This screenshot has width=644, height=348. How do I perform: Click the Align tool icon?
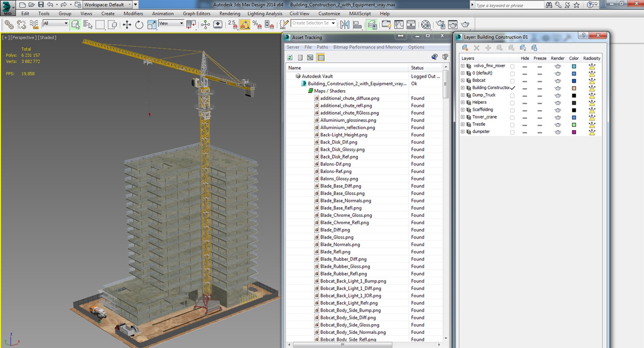click(x=358, y=24)
